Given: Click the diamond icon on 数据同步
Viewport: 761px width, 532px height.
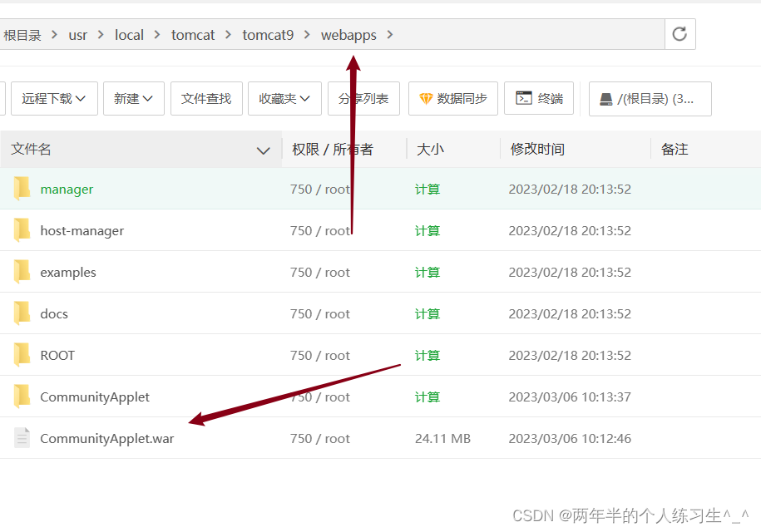Looking at the screenshot, I should [x=426, y=99].
